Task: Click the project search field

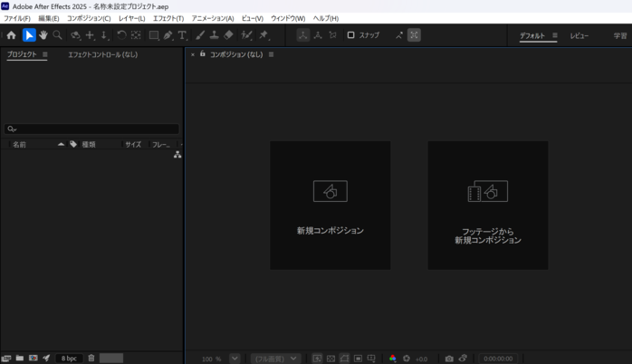Action: point(91,129)
